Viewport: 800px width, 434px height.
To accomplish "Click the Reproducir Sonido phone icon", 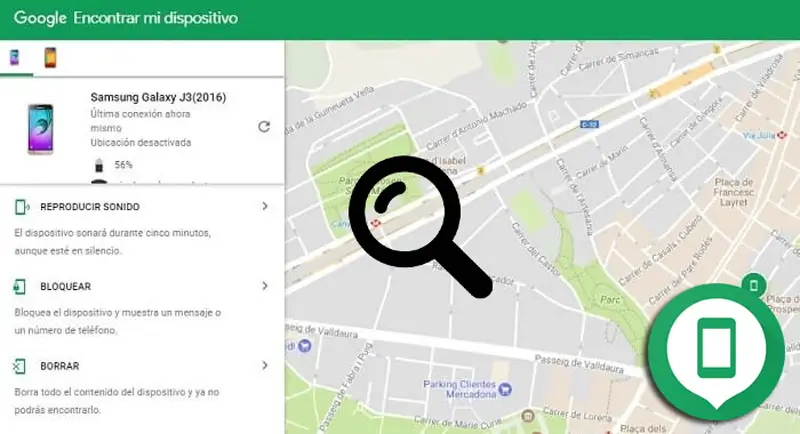I will click(x=21, y=207).
